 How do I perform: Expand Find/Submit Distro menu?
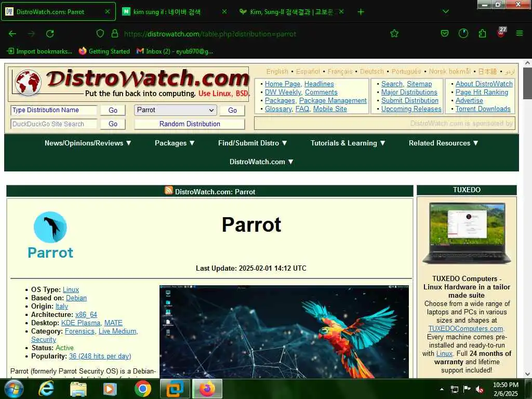point(252,143)
